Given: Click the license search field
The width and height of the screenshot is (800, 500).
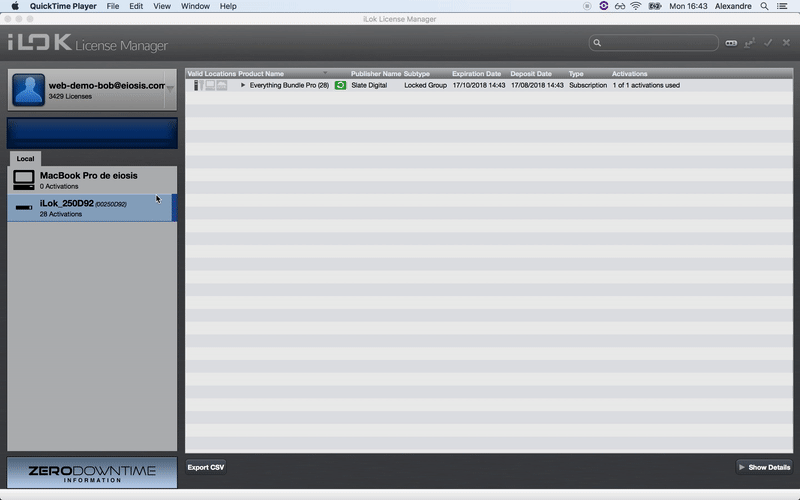Looking at the screenshot, I should pos(657,43).
